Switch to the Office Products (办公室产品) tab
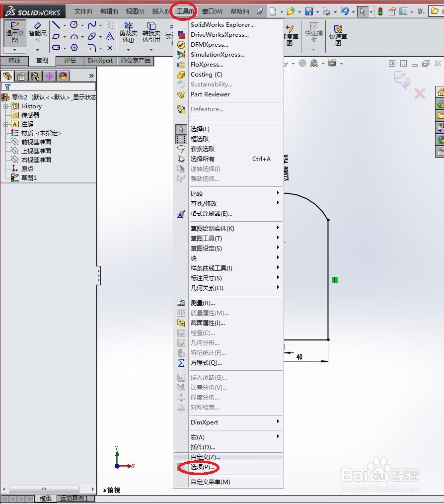Viewport: 444px width, 504px height. tap(135, 61)
